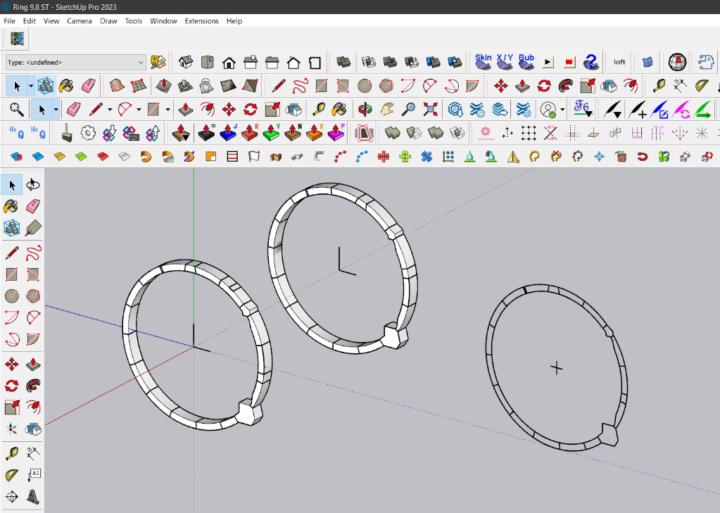Select the Orbit camera tool
720x513 pixels.
[365, 109]
